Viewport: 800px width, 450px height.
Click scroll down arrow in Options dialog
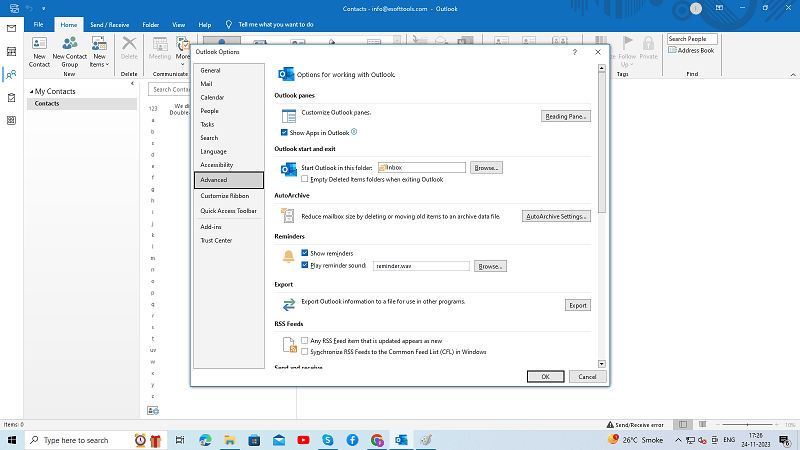tap(602, 364)
